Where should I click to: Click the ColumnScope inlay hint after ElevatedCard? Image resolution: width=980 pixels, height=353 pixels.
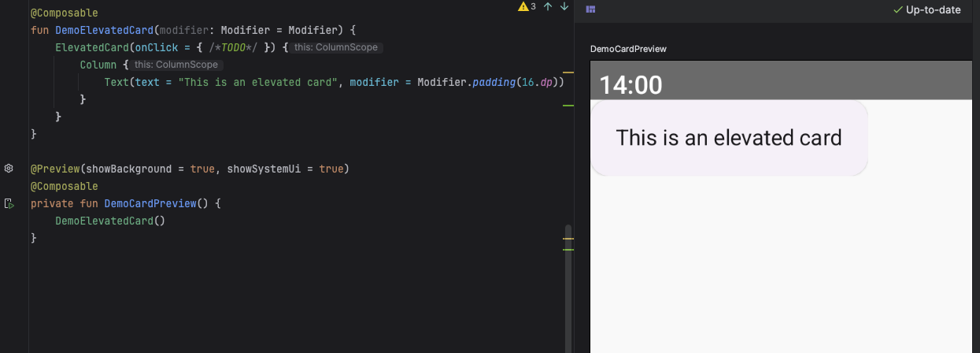[x=335, y=47]
